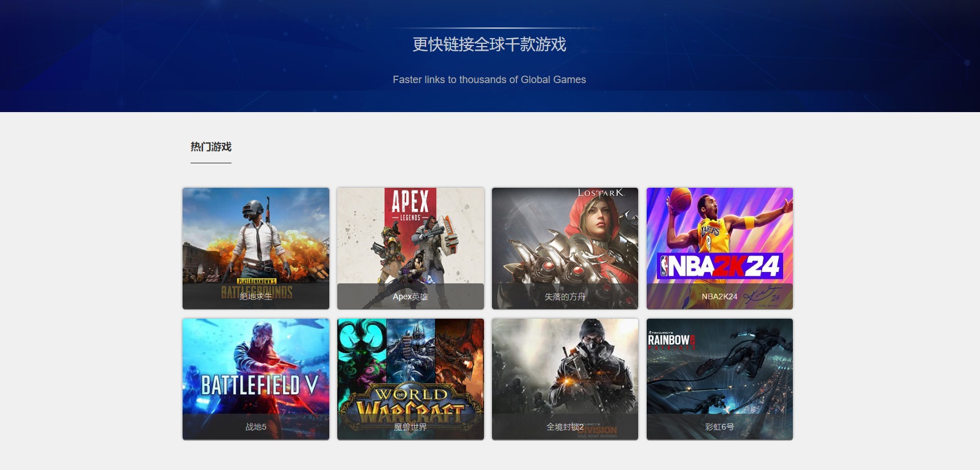Open the Battlefield V game card
Screen dimensions: 980x470
click(256, 379)
